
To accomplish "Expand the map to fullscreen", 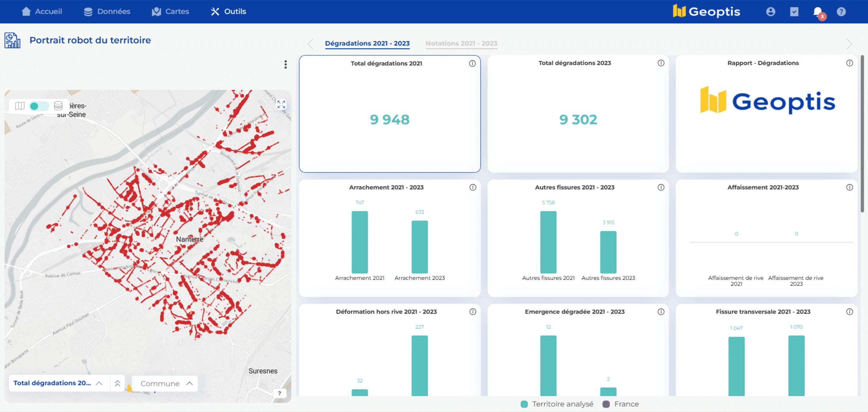I will [x=281, y=104].
